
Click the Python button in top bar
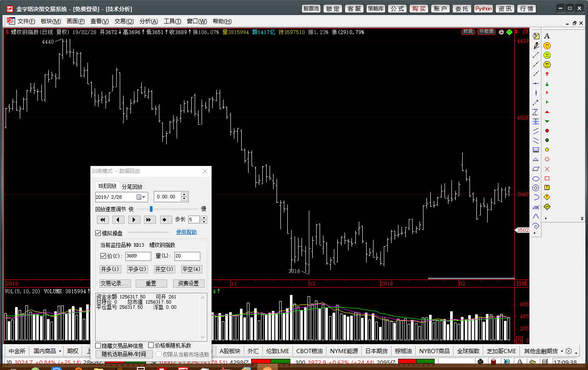[484, 9]
